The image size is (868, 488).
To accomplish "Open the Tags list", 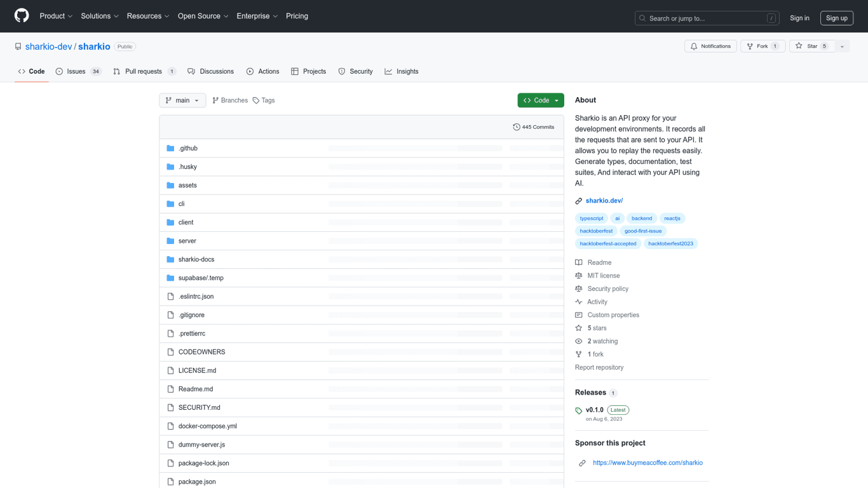I will coord(264,100).
